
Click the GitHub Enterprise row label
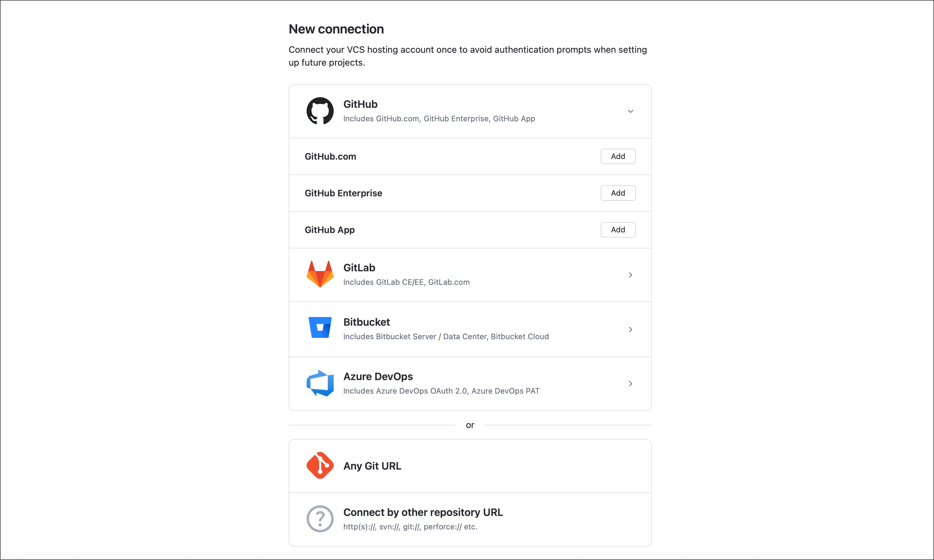tap(343, 193)
